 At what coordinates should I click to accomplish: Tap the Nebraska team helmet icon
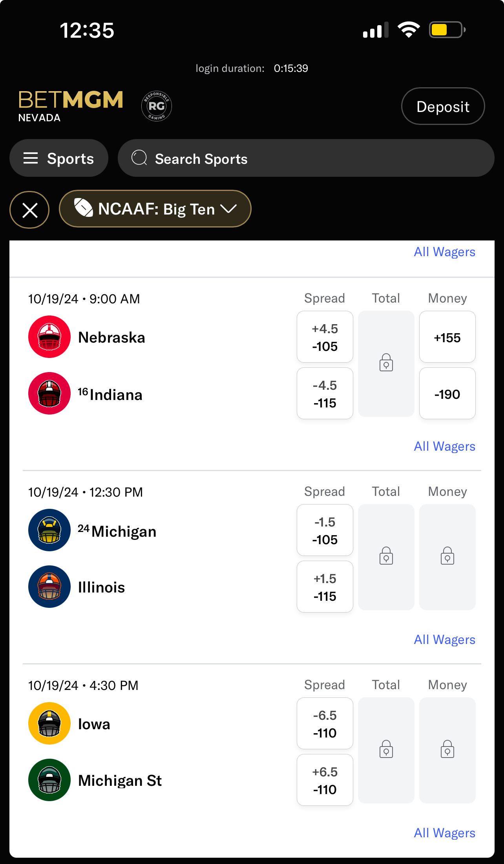[49, 337]
